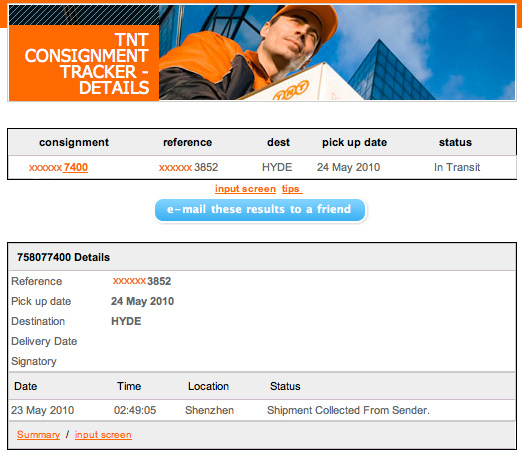Click the 'TNT Consignment Tracker - Details' title block

point(84,63)
